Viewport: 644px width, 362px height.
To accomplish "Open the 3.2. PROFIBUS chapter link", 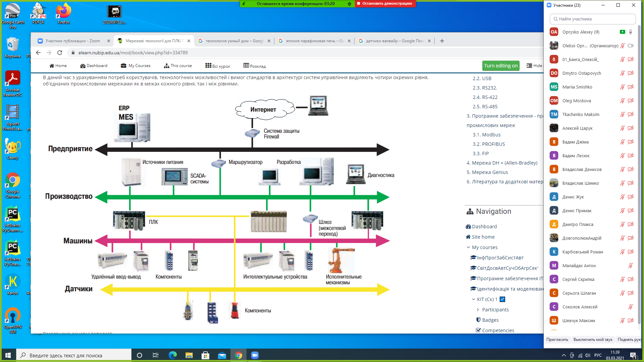I will [x=489, y=144].
